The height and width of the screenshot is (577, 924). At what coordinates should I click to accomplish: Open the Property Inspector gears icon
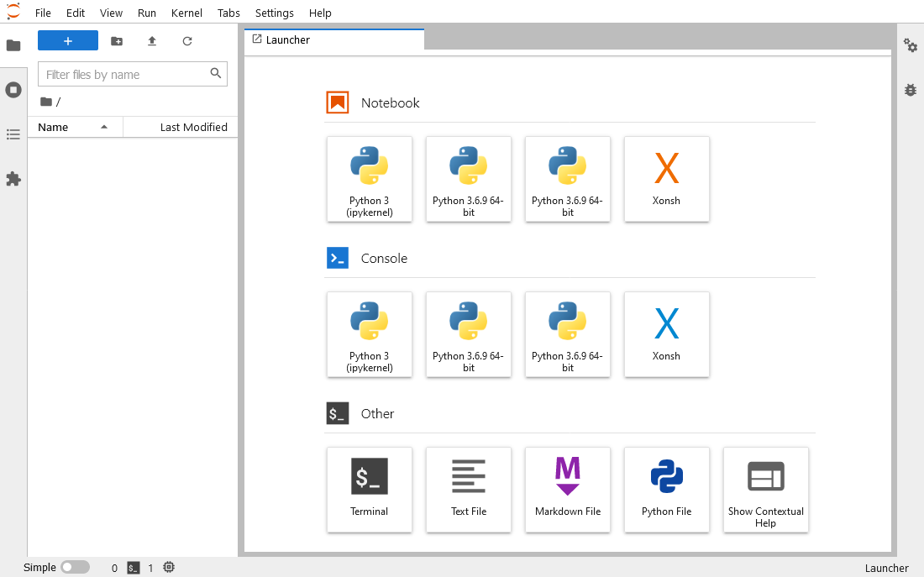click(911, 45)
